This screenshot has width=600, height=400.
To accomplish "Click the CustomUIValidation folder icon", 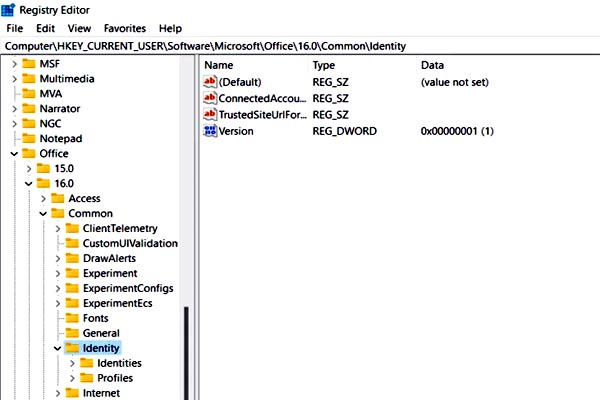I will coord(72,243).
